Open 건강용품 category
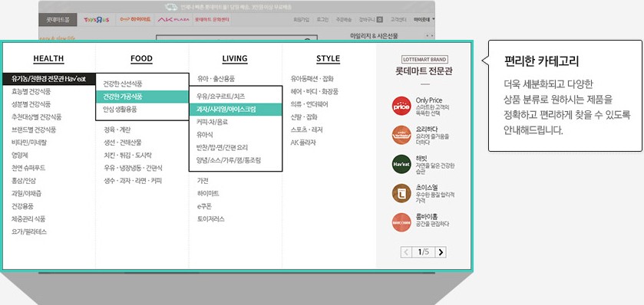The width and height of the screenshot is (644, 305). [22, 206]
